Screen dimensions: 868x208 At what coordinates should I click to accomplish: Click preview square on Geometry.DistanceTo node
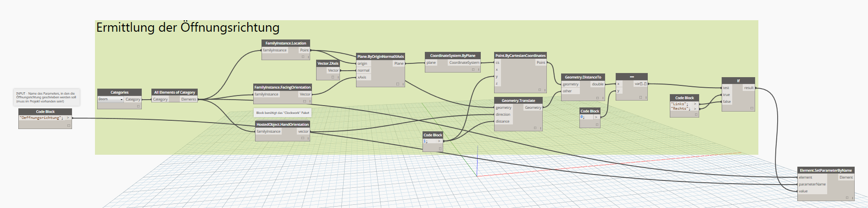point(597,98)
